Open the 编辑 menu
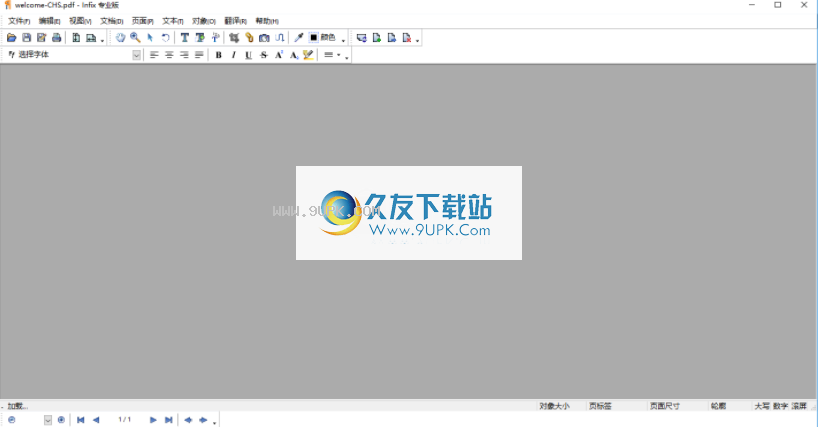The image size is (818, 427). point(50,21)
